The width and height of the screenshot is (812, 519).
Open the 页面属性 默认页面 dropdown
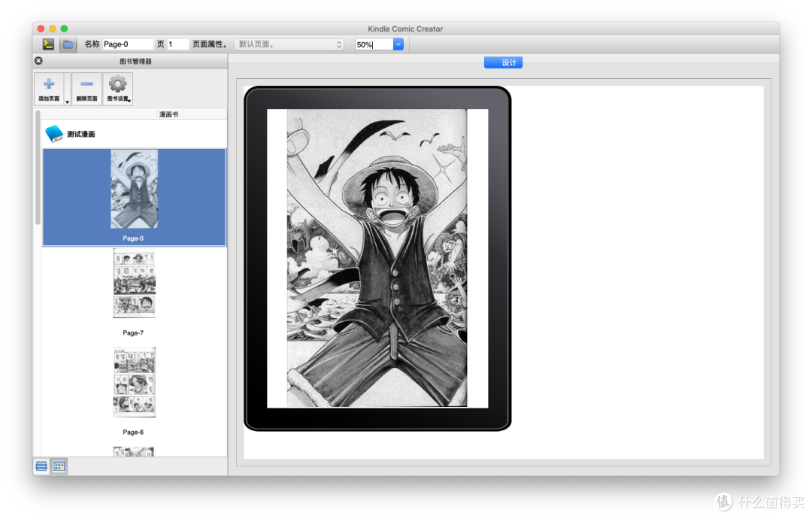tap(289, 44)
